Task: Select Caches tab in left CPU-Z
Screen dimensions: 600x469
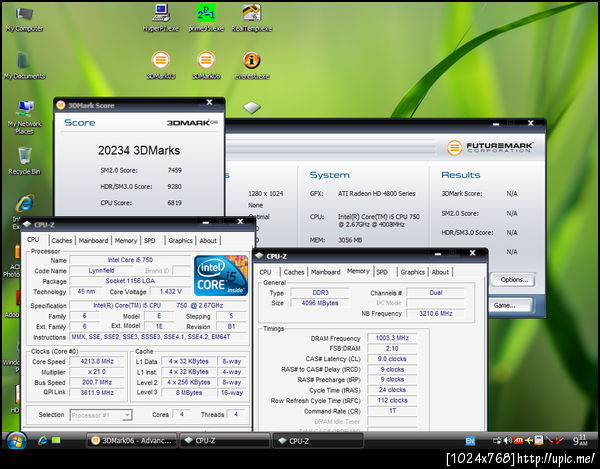Action: pyautogui.click(x=62, y=241)
